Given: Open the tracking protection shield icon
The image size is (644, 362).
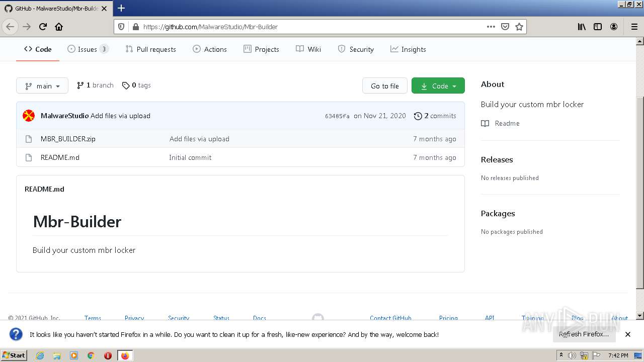Looking at the screenshot, I should coord(121,27).
